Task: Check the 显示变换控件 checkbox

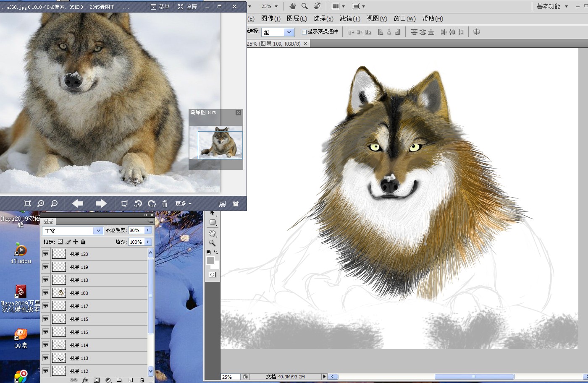Action: pos(304,32)
